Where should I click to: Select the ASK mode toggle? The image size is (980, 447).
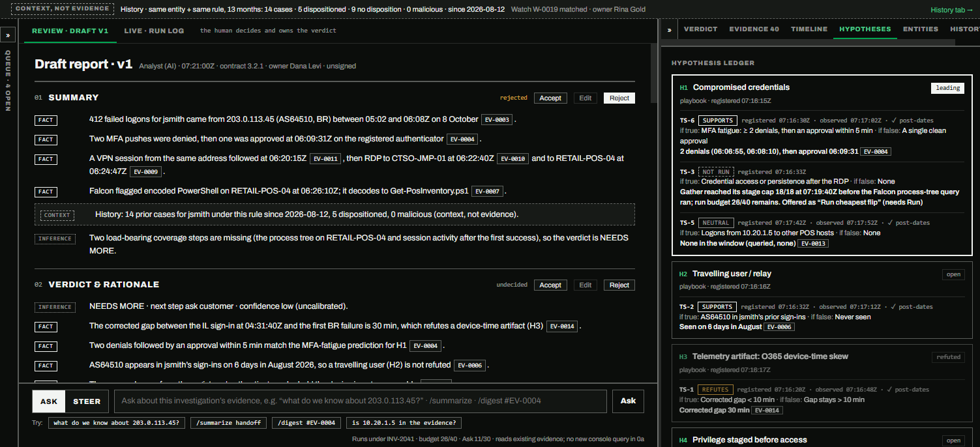(x=49, y=401)
